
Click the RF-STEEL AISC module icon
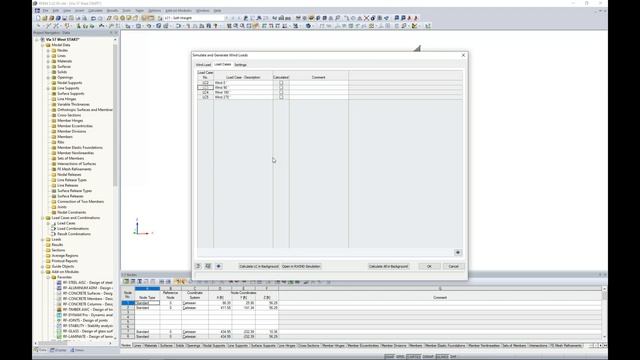(59, 282)
